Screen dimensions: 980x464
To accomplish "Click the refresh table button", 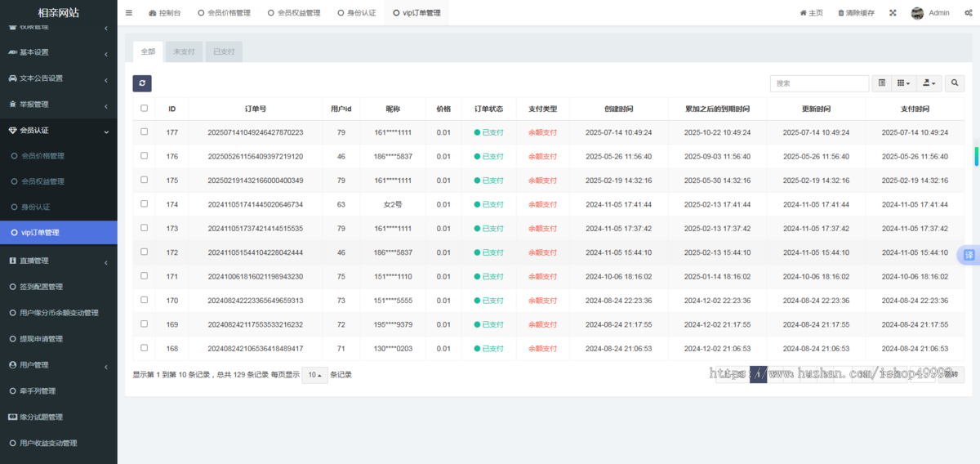I will pos(142,83).
